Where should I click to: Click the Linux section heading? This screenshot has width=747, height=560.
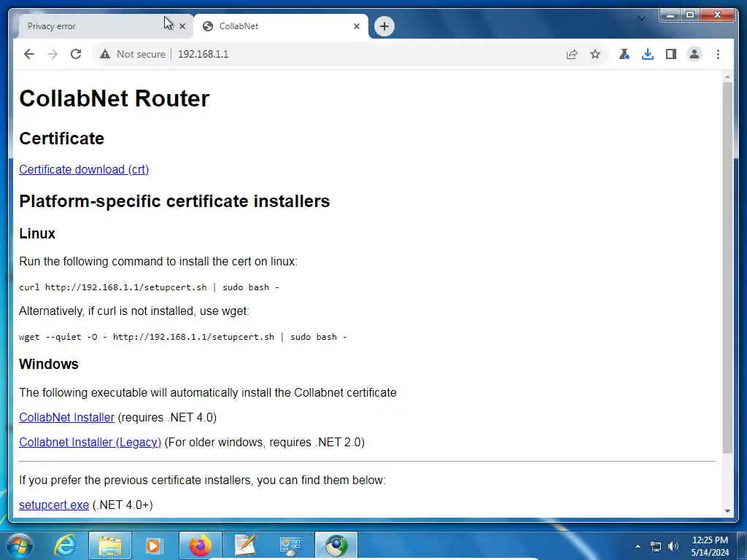point(37,233)
